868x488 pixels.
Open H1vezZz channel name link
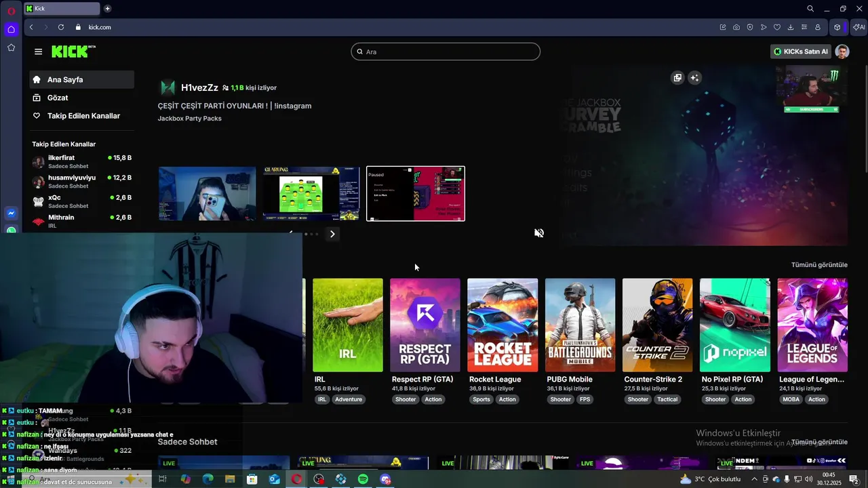tap(199, 87)
